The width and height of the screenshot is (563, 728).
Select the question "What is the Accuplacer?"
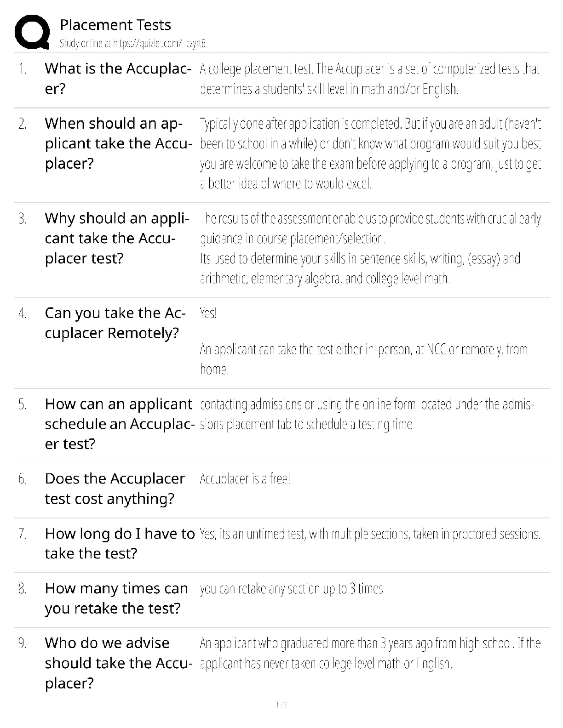(118, 79)
